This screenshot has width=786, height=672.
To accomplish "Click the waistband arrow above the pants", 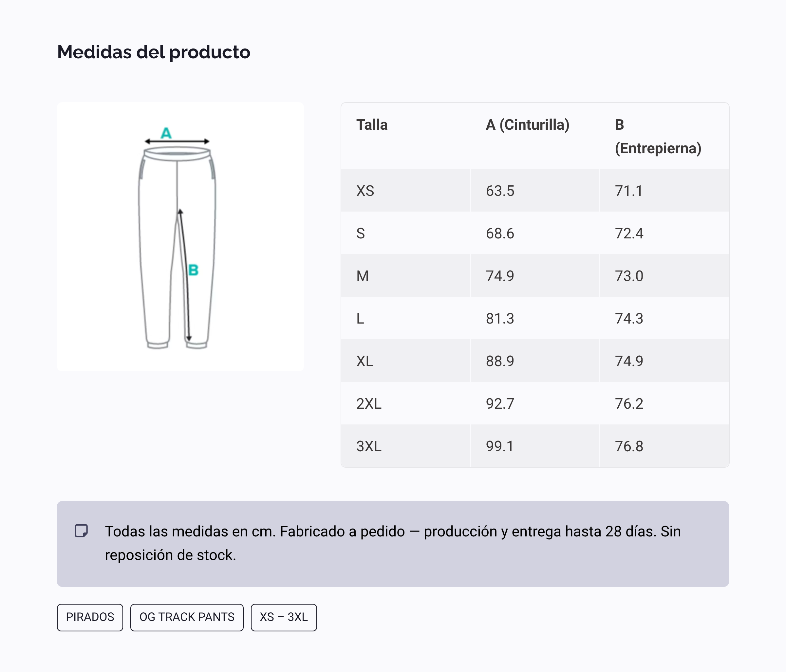I will point(177,141).
